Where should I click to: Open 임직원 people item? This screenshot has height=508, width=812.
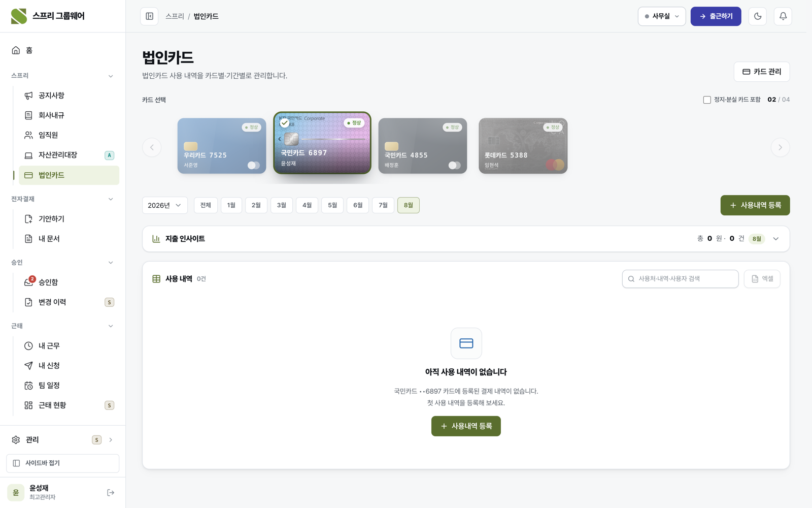coord(69,135)
